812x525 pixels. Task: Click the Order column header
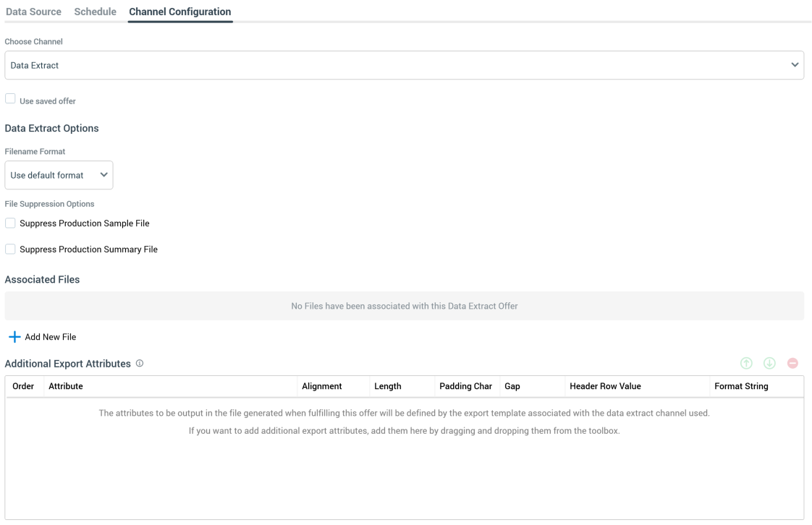pyautogui.click(x=23, y=386)
